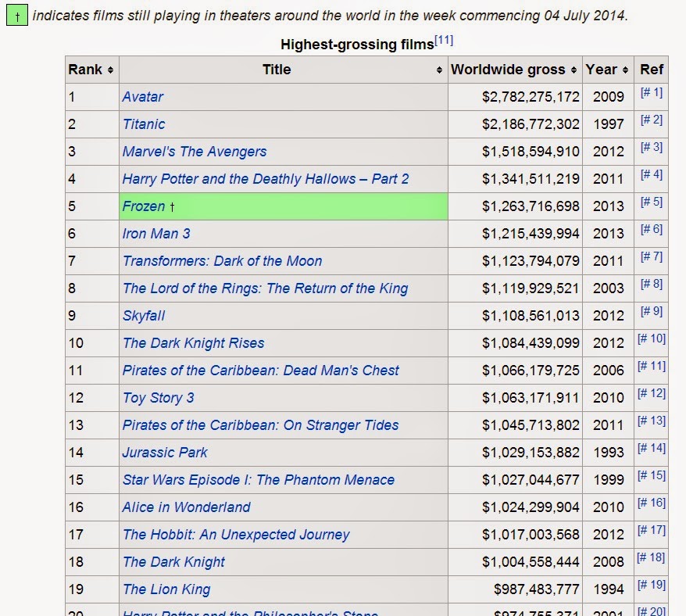Follow reference [# 17] link
686x616 pixels.
click(x=652, y=530)
